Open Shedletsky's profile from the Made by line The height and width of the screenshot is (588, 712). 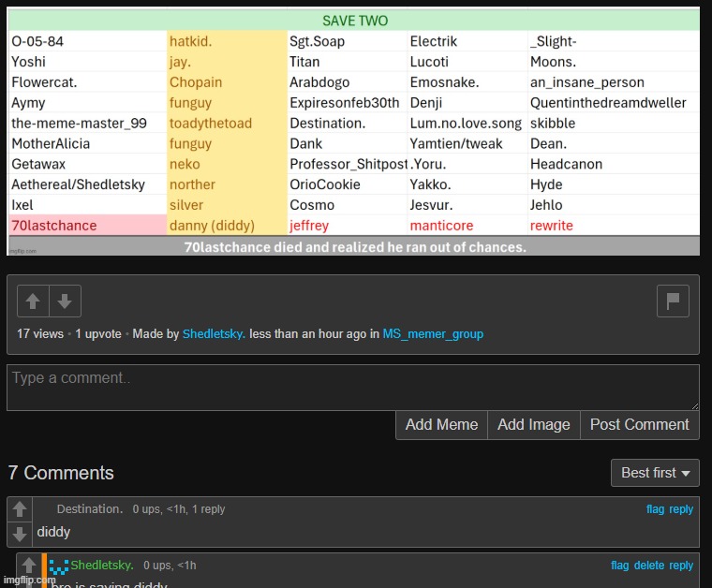(x=214, y=334)
